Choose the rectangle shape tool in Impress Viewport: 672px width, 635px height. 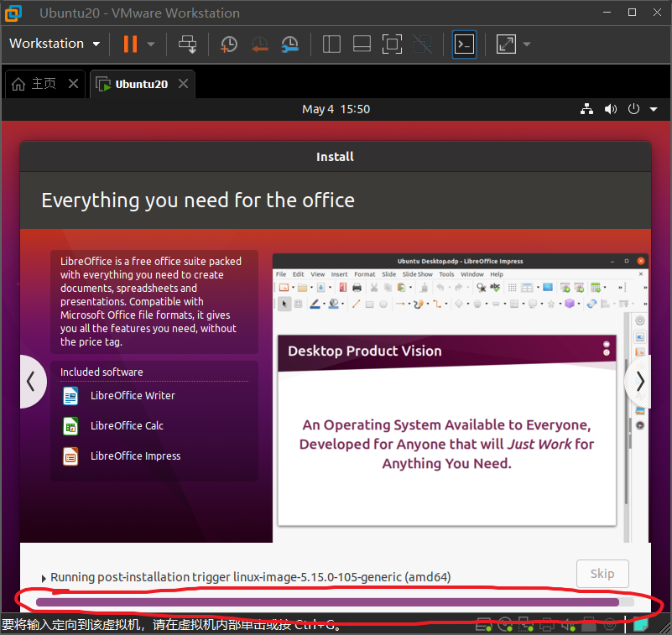369,304
